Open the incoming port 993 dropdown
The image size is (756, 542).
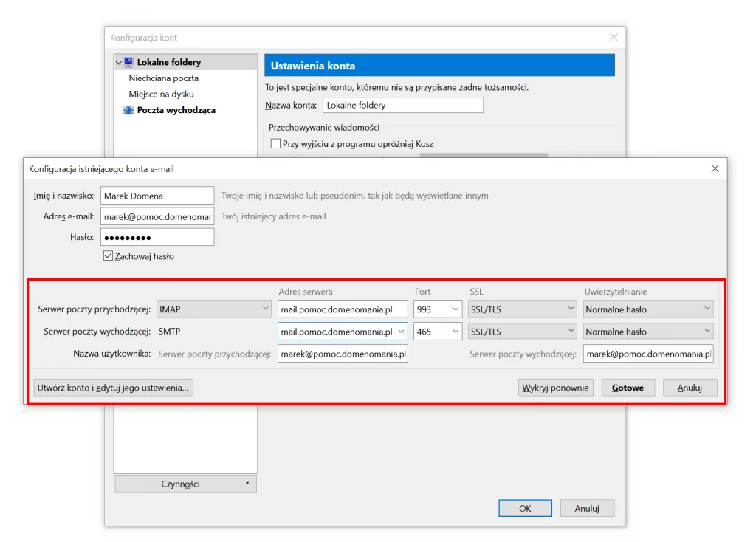pyautogui.click(x=438, y=309)
